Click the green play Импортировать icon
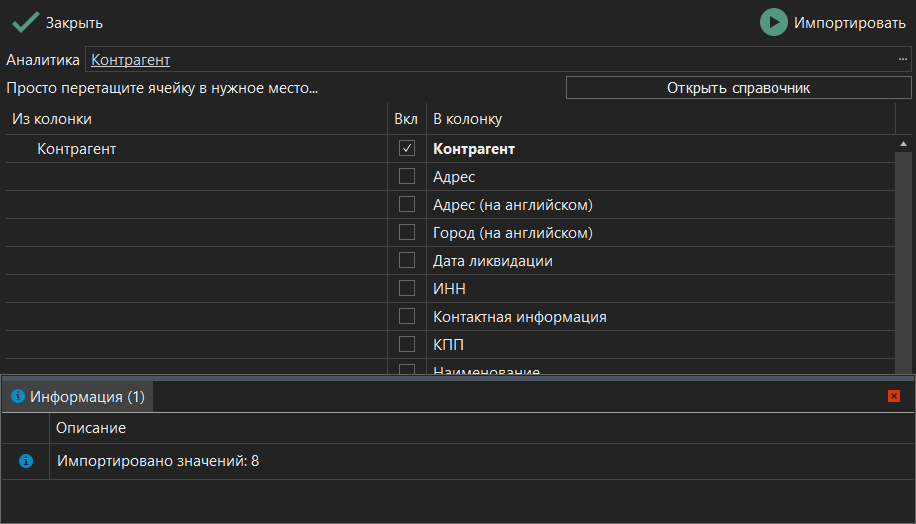The width and height of the screenshot is (916, 524). click(773, 22)
